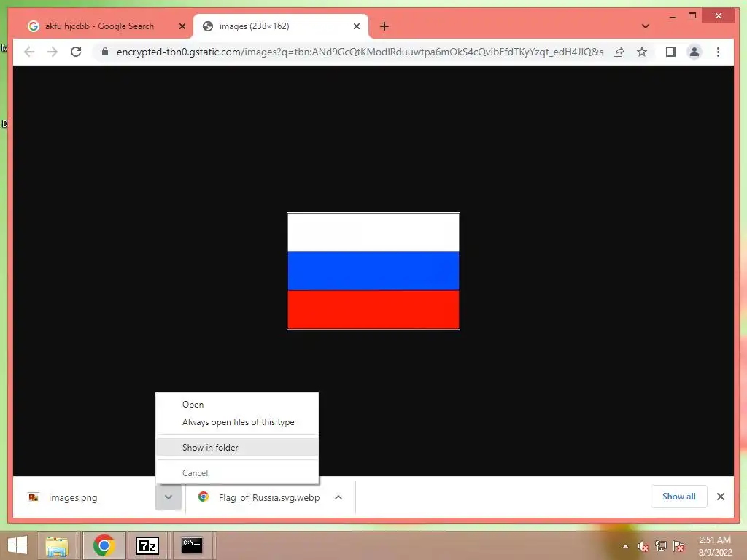Click the lock icon in address bar

105,52
